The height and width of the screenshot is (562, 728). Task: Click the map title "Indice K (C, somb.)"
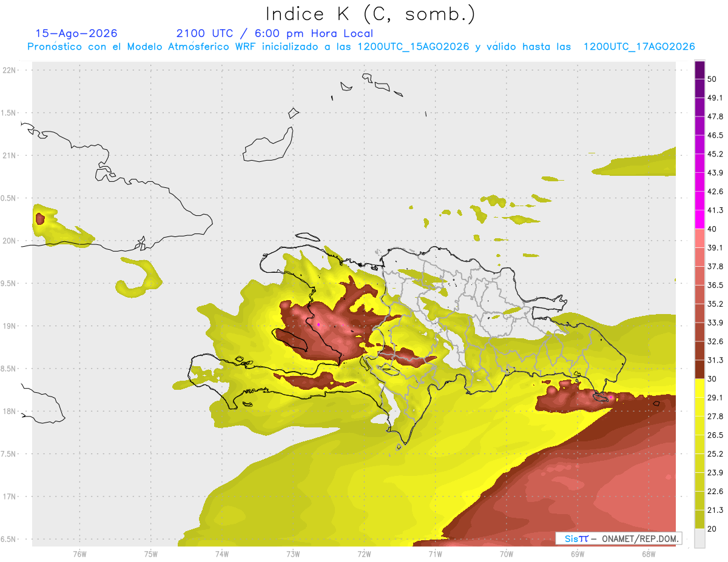click(371, 15)
